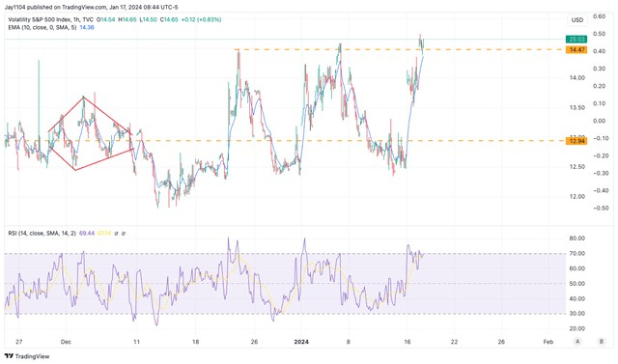Click the orange 12.94 price label
The image size is (618, 364).
click(x=576, y=141)
